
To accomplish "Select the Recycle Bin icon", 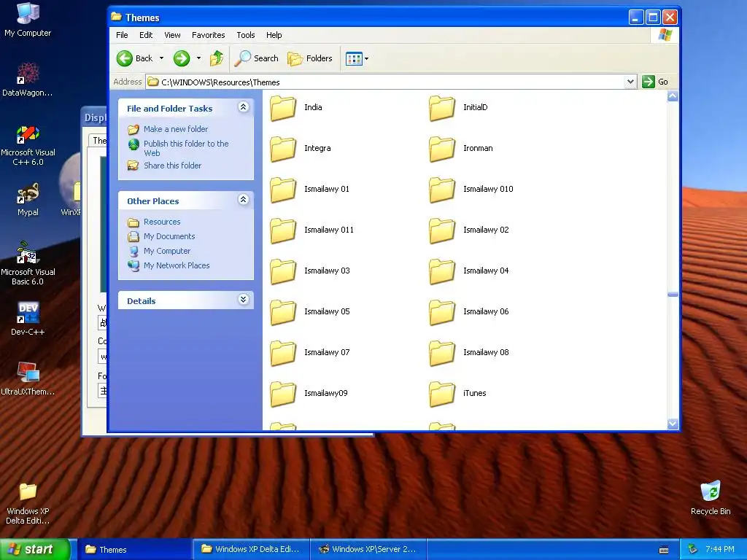I will tap(711, 498).
